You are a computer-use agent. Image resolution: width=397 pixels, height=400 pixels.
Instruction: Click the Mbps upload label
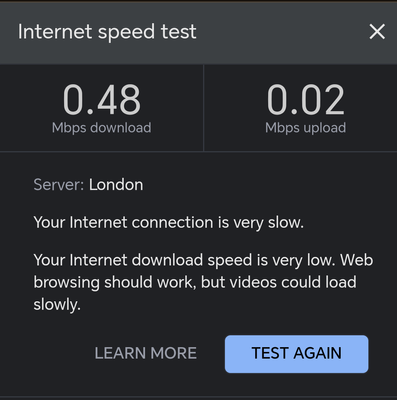[306, 128]
